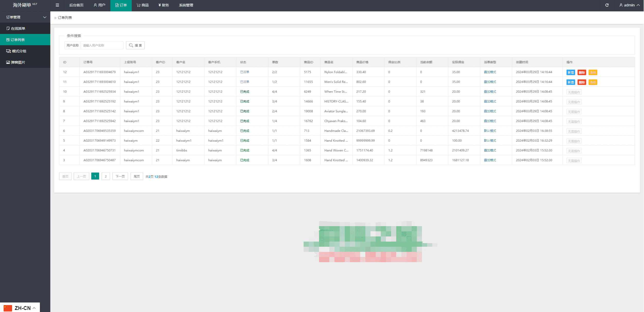The width and height of the screenshot is (644, 312).
Task: Open the 财务 top menu
Action: pos(164,5)
